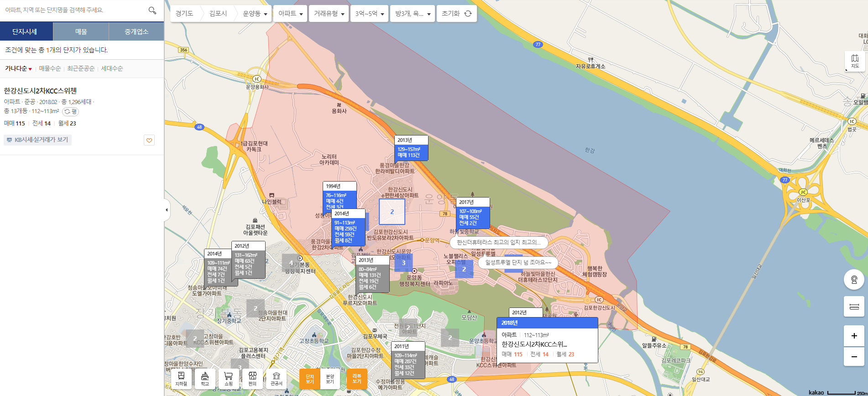
Task: Open review bubble 일성트루엘 단지 넘 조아요
Action: (518, 262)
